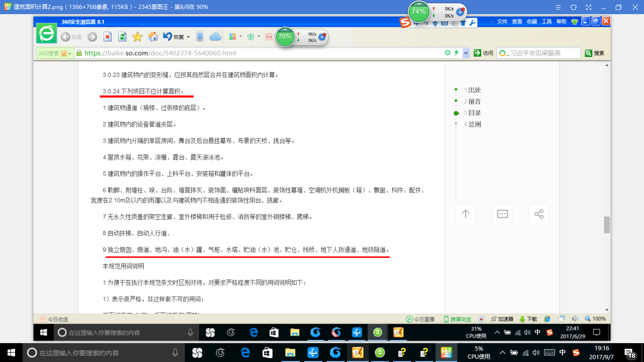Screen dimensions: 644x362
Task: Click the 搜索 search button
Action: click(x=594, y=53)
